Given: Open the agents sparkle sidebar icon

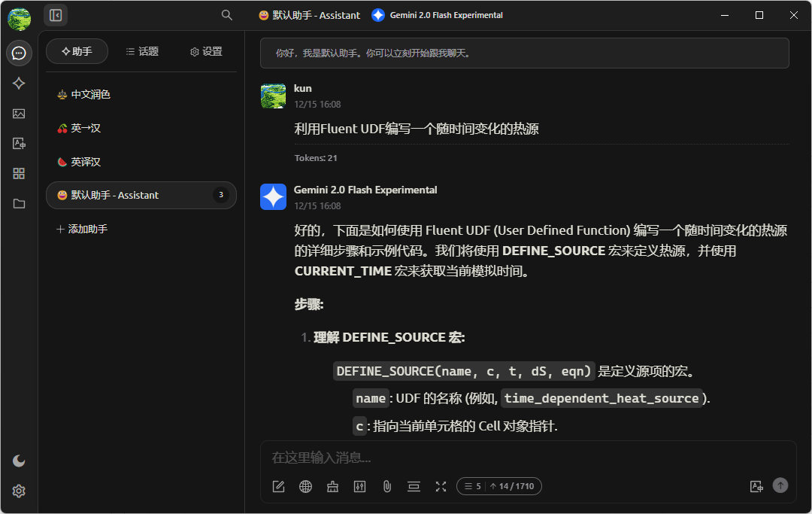Looking at the screenshot, I should (x=19, y=83).
